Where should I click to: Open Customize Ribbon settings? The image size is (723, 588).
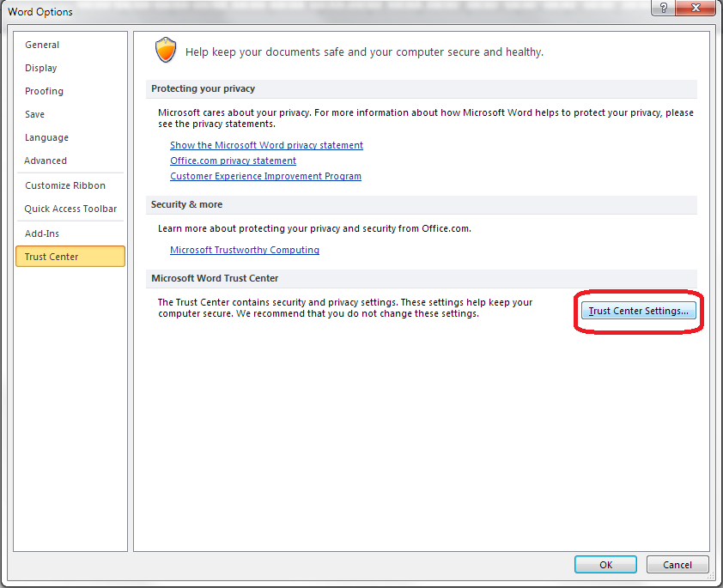65,185
